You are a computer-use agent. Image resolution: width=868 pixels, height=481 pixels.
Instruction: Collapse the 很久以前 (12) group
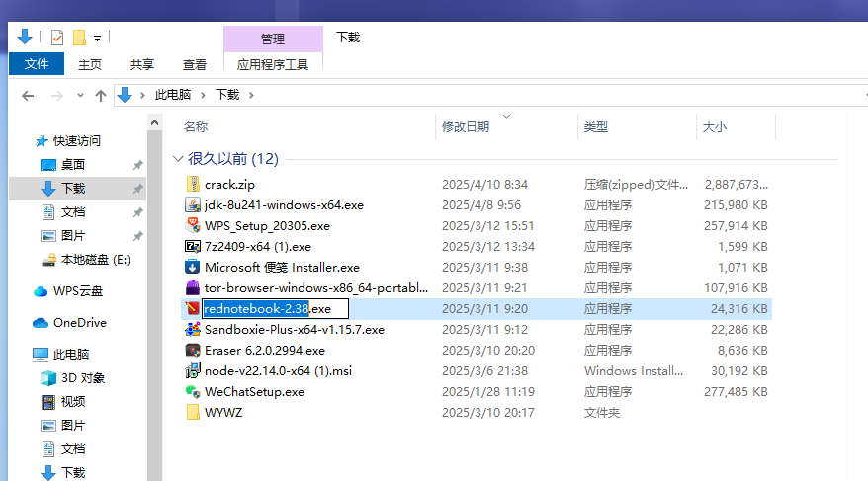pyautogui.click(x=178, y=159)
